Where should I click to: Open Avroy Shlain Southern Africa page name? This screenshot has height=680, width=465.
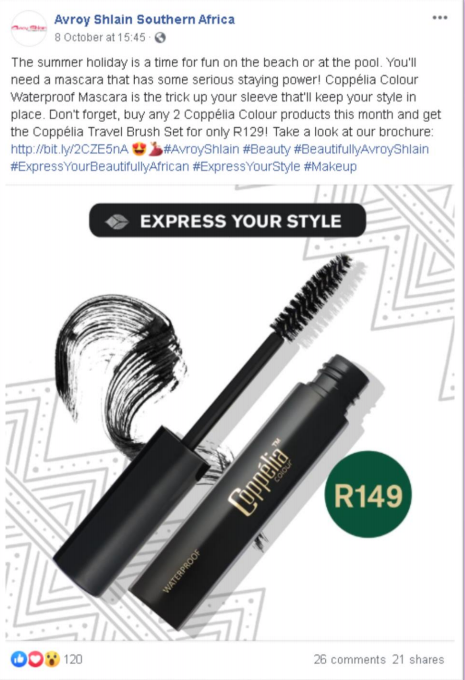144,20
